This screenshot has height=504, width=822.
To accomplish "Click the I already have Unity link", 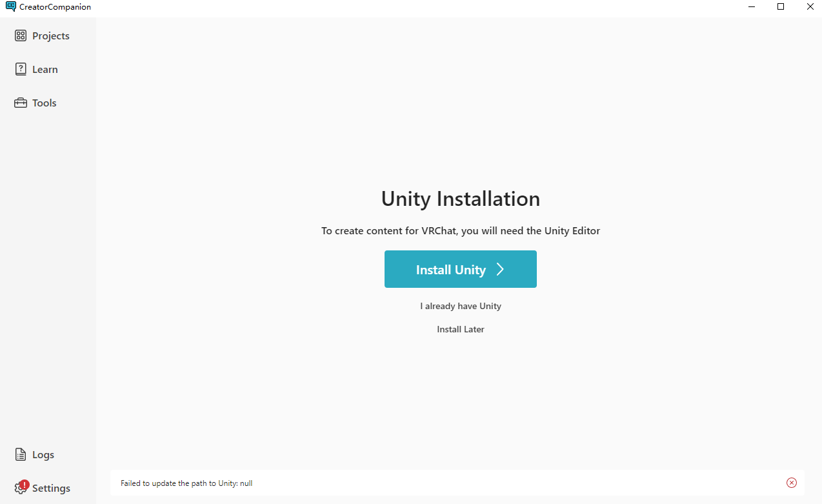I will point(460,306).
